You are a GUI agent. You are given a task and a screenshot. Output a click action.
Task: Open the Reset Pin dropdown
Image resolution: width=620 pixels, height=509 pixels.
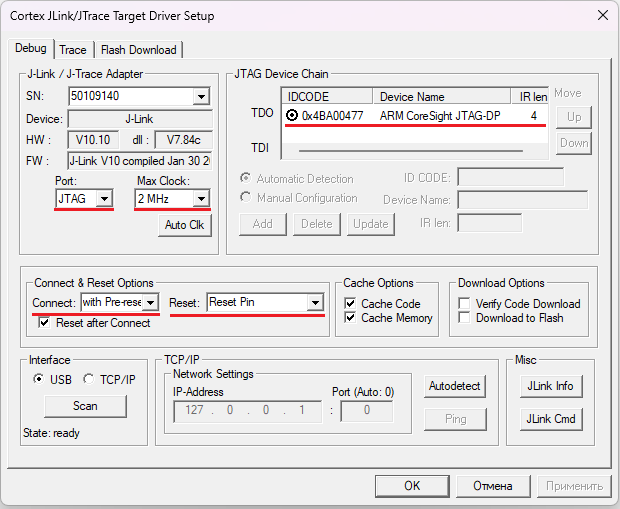click(x=315, y=302)
